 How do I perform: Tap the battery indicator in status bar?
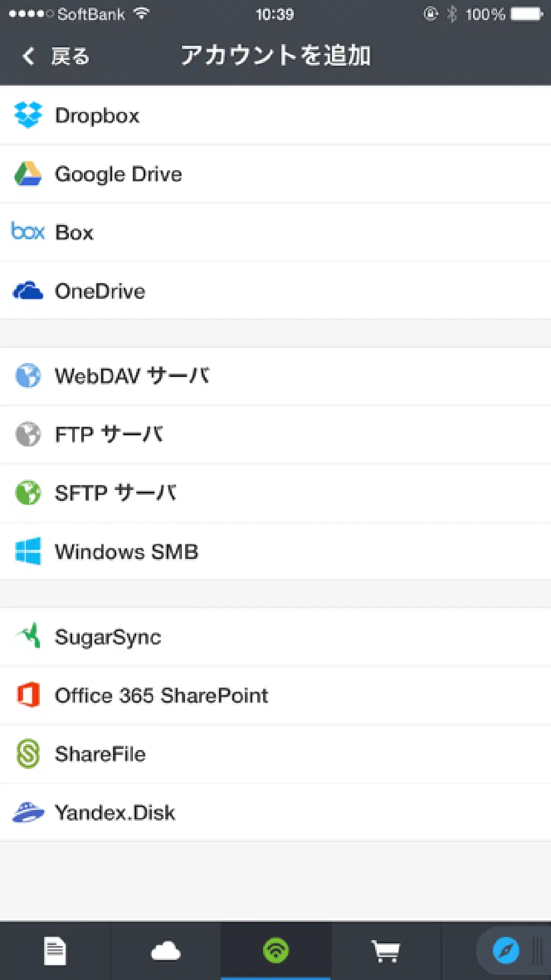(x=526, y=14)
